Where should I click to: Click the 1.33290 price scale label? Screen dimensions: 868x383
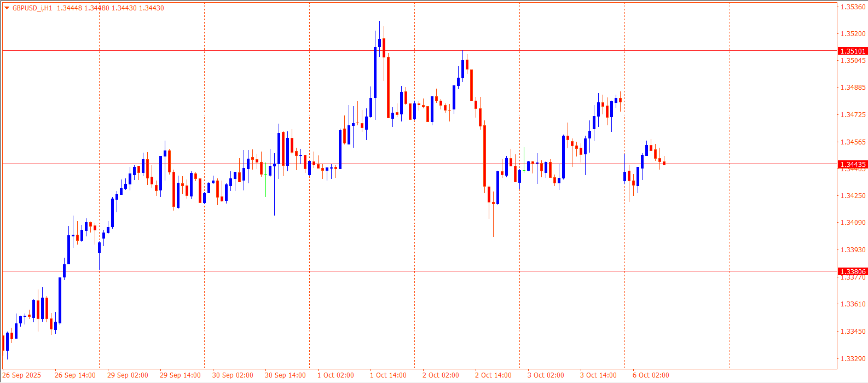853,359
